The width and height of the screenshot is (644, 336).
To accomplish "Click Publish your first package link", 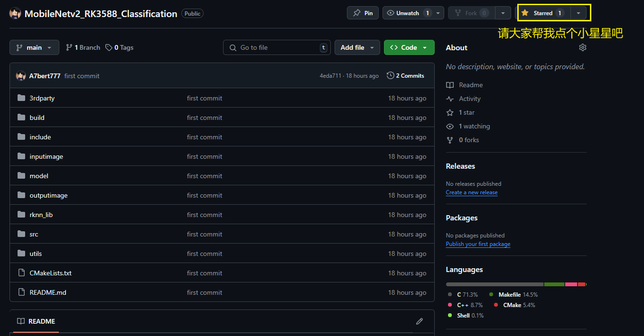I will point(478,244).
